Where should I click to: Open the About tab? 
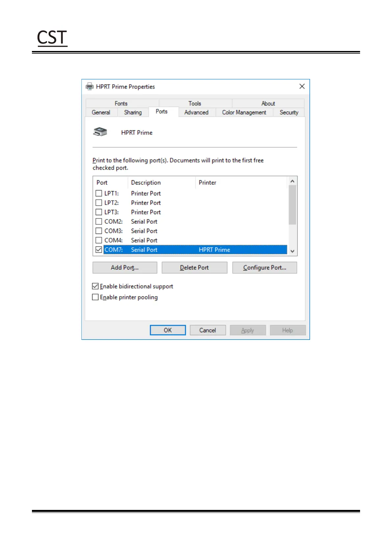[268, 103]
